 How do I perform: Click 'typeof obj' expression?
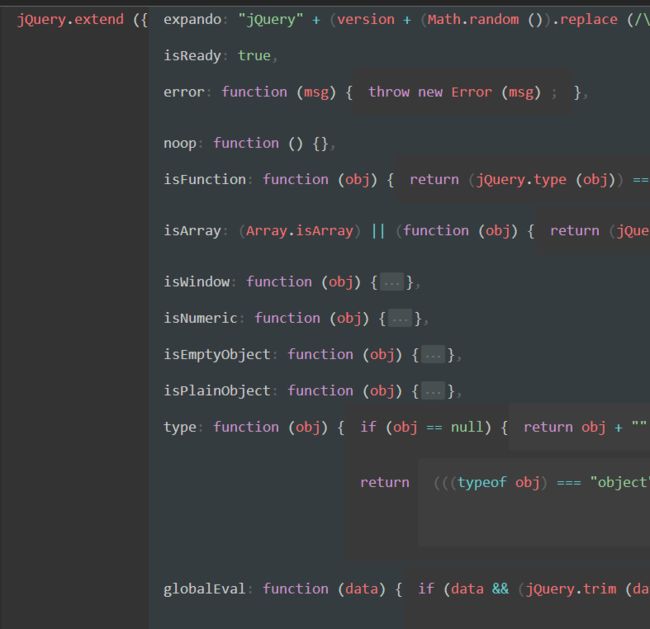click(499, 483)
